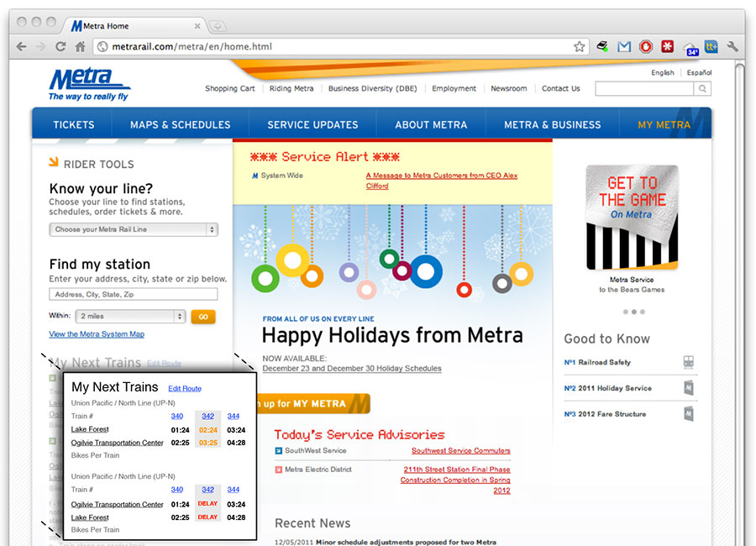
Task: Click the 2012 Fare Structure document icon
Action: (x=689, y=414)
